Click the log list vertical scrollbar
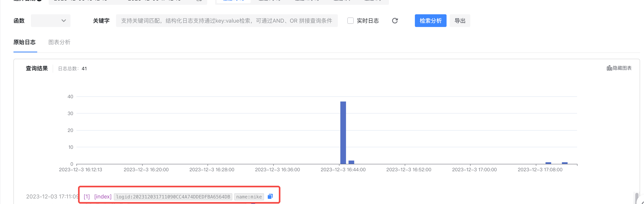644x204 pixels. pyautogui.click(x=636, y=198)
